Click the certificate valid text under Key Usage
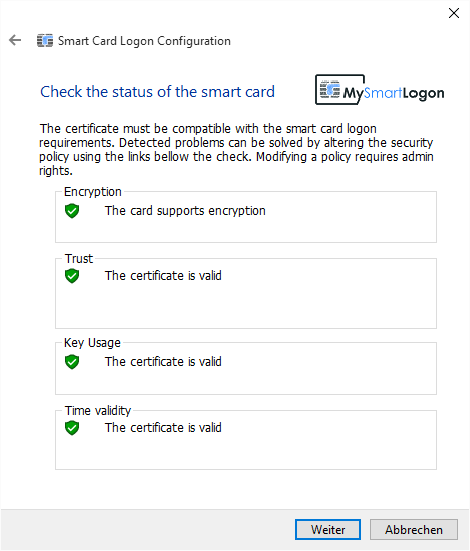Viewport: 470px width, 551px height. (163, 362)
